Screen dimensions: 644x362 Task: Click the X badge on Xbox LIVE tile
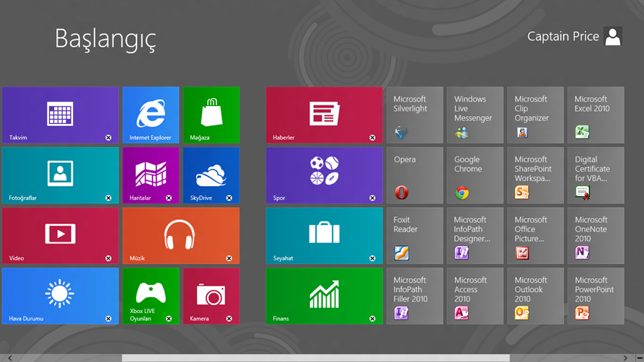[x=169, y=319]
